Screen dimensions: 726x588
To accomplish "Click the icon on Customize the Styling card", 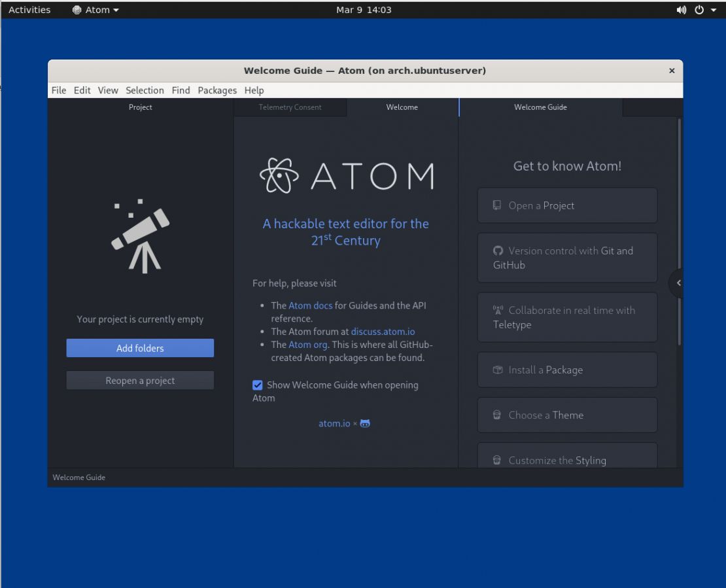I will pos(496,460).
